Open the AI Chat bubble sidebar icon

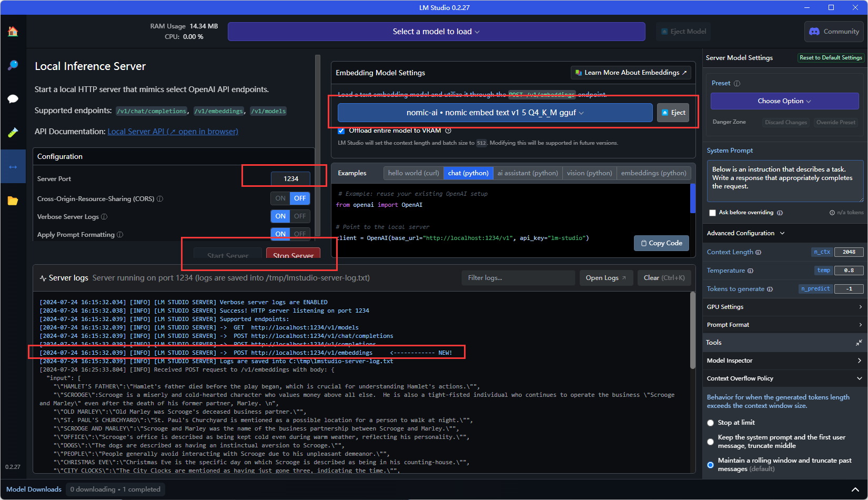coord(13,99)
